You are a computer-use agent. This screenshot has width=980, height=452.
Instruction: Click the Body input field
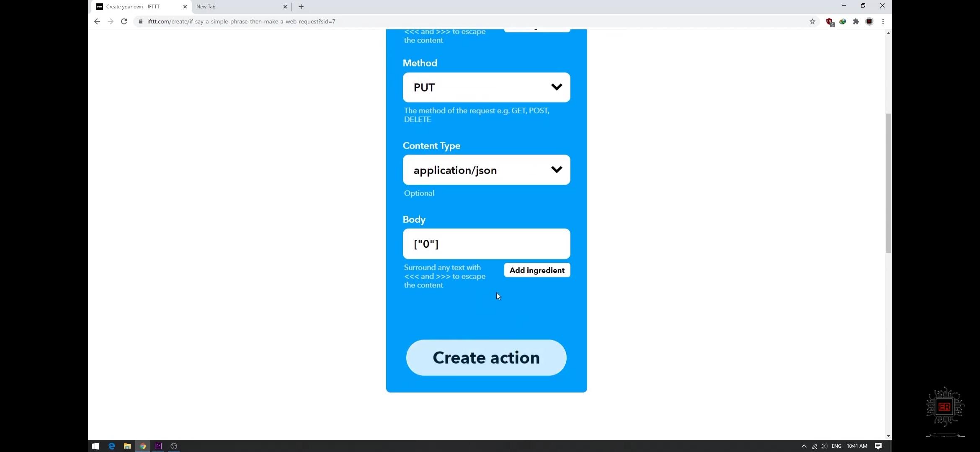[x=486, y=244]
